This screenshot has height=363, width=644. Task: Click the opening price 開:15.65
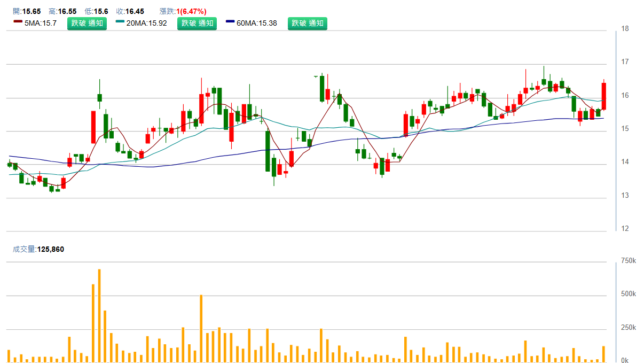27,11
